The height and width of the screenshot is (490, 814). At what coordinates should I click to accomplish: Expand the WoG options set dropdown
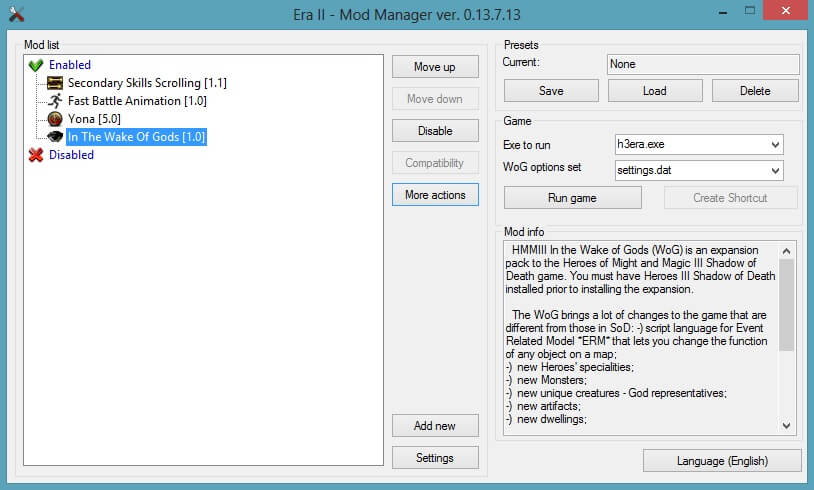(x=776, y=170)
